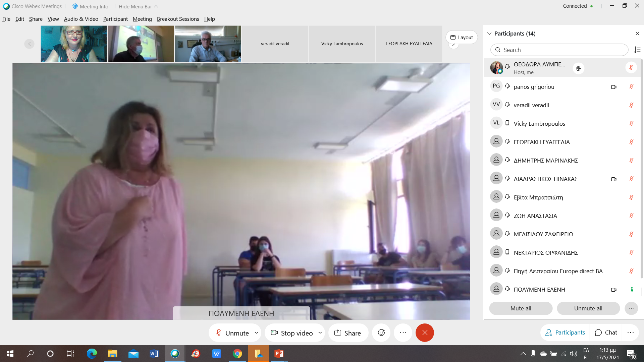Open the Breakout Sessions menu

[178, 19]
